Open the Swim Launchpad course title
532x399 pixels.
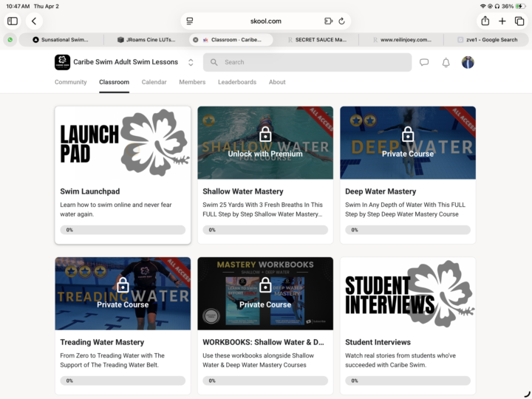(90, 191)
